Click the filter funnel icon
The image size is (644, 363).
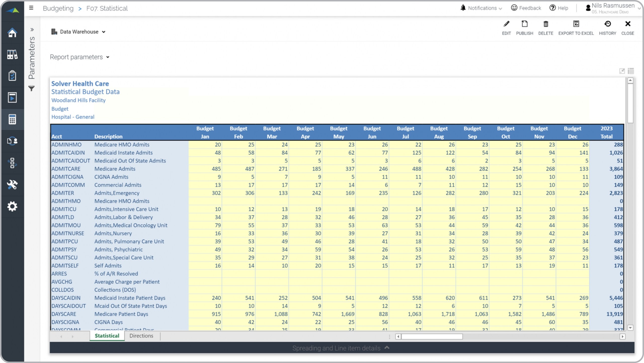point(31,88)
